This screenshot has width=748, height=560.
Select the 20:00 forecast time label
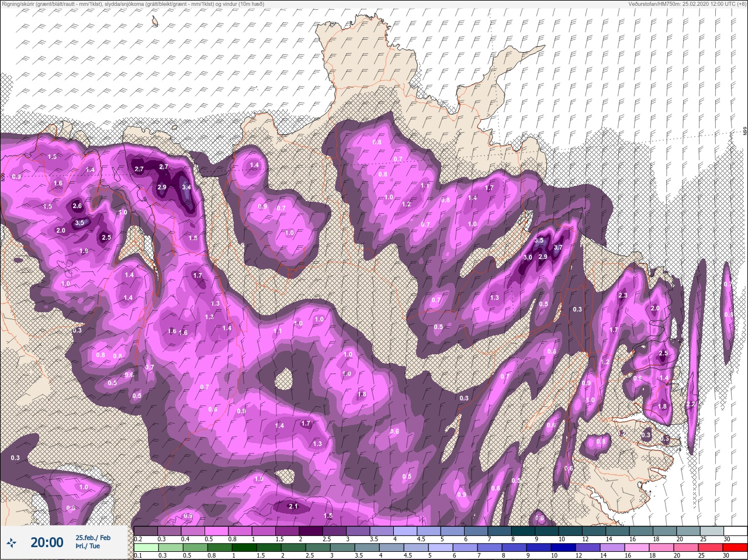(x=47, y=542)
